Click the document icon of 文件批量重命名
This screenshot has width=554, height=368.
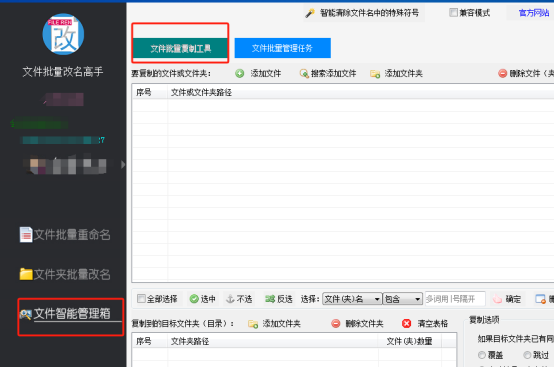coord(26,235)
